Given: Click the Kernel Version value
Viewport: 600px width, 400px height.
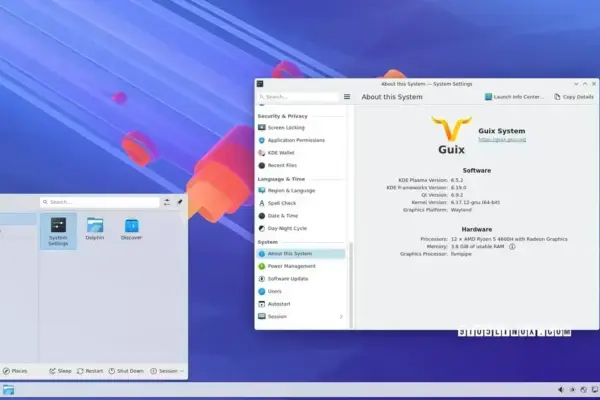Looking at the screenshot, I should pos(475,202).
